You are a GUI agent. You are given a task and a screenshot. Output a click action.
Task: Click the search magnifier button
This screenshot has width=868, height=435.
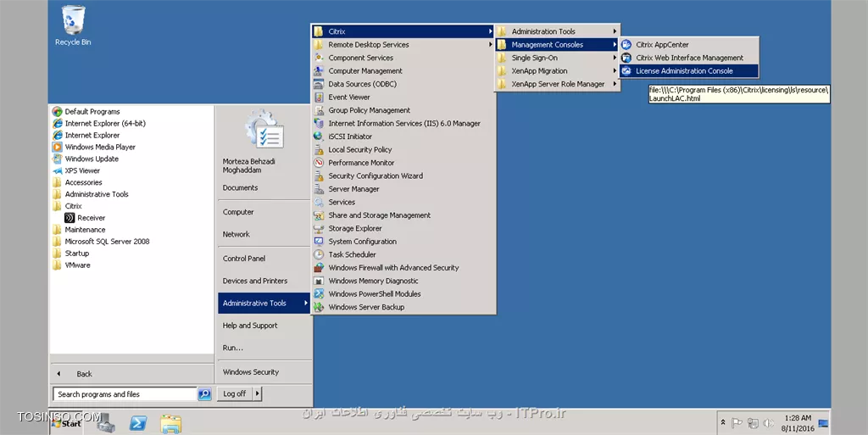[205, 394]
